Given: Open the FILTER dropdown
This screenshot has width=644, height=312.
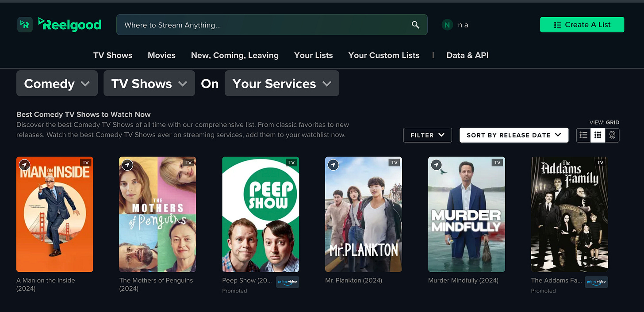Looking at the screenshot, I should click(x=427, y=135).
